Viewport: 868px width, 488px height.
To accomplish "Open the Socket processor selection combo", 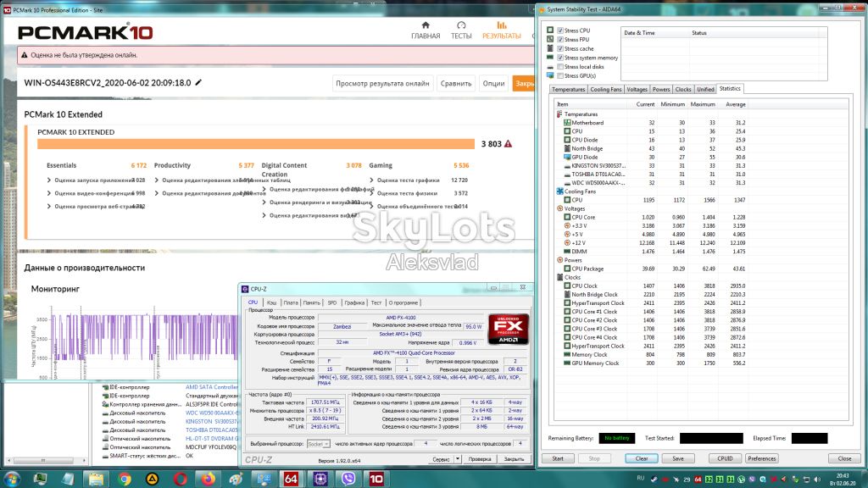I will click(319, 444).
